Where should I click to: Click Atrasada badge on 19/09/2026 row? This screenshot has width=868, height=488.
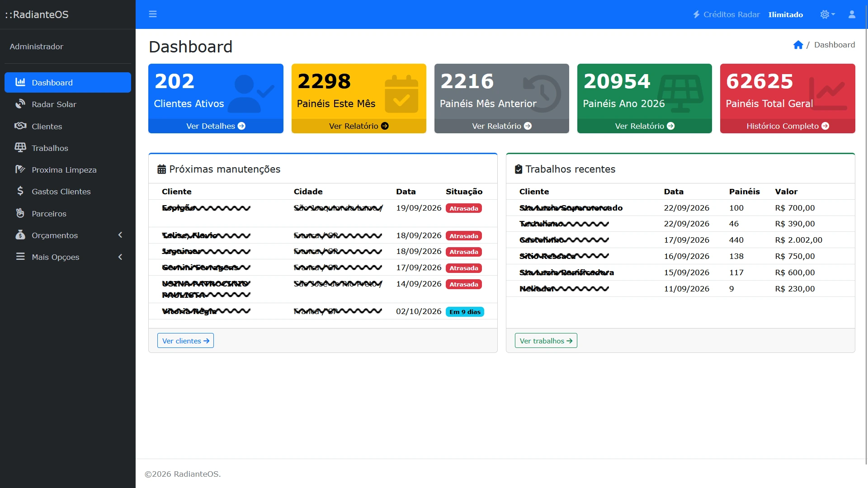pyautogui.click(x=463, y=208)
